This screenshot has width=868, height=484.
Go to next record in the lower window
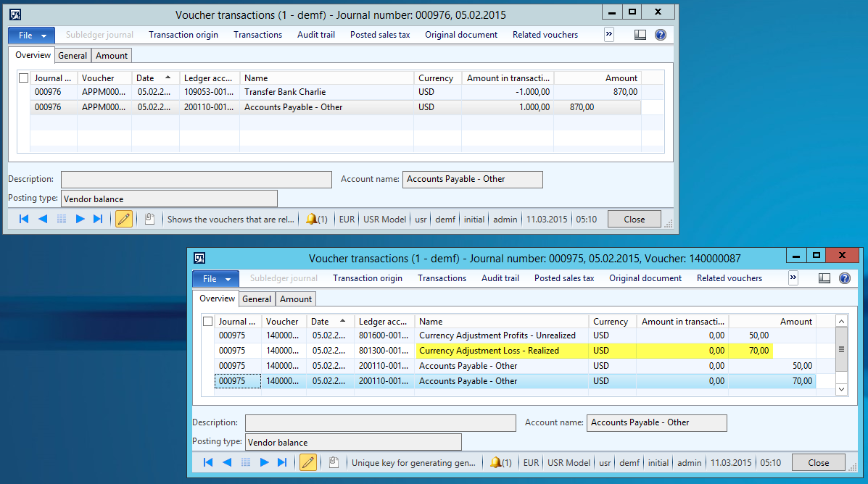[265, 462]
